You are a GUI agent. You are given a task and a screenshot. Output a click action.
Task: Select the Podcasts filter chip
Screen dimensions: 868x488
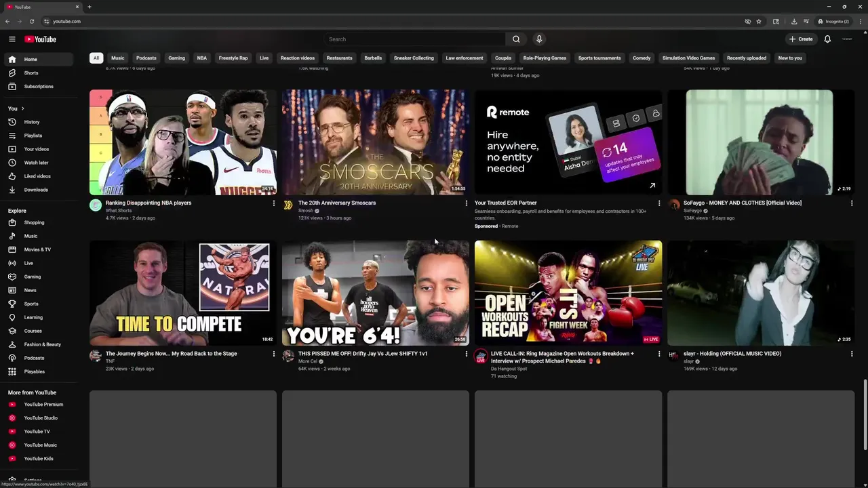(x=146, y=58)
